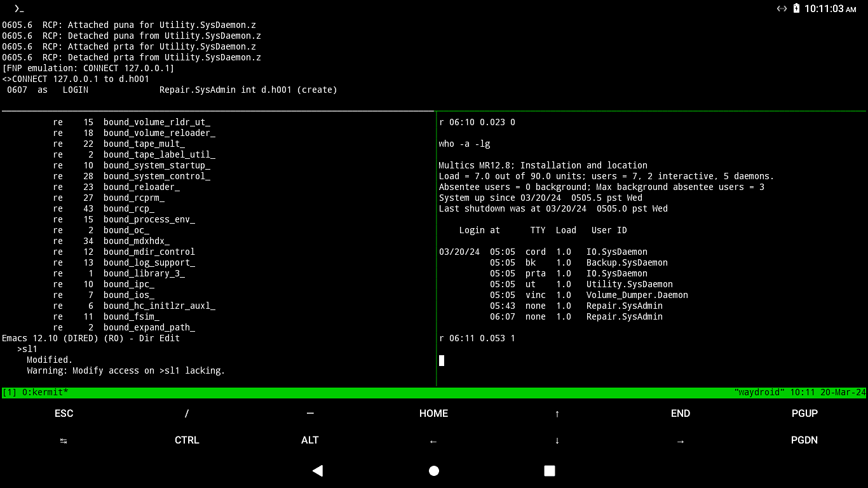The height and width of the screenshot is (488, 868).
Task: Toggle the ALT modifier key
Action: tap(310, 440)
